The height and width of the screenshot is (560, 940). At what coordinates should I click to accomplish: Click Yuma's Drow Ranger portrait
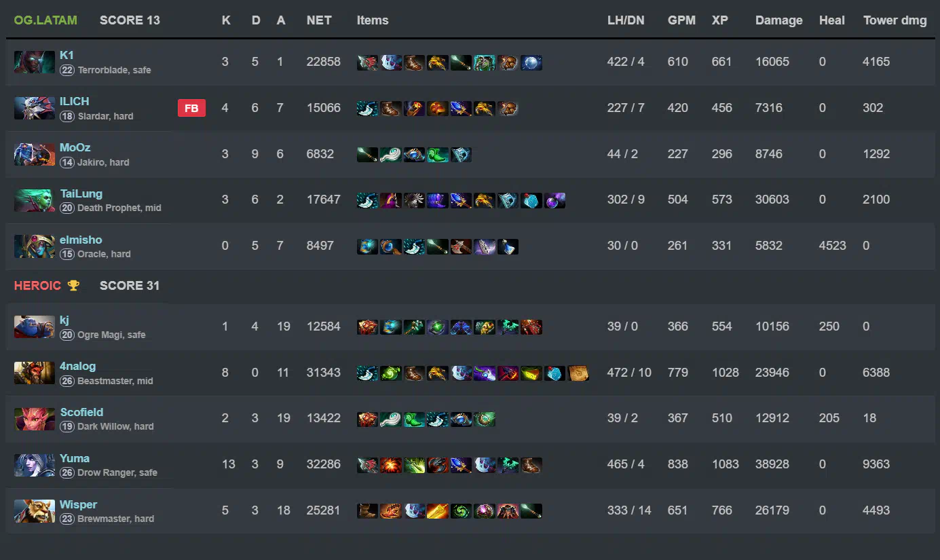coord(35,465)
